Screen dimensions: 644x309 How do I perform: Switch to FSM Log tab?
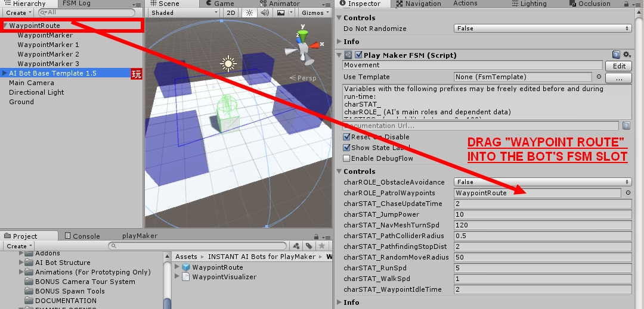coord(76,4)
